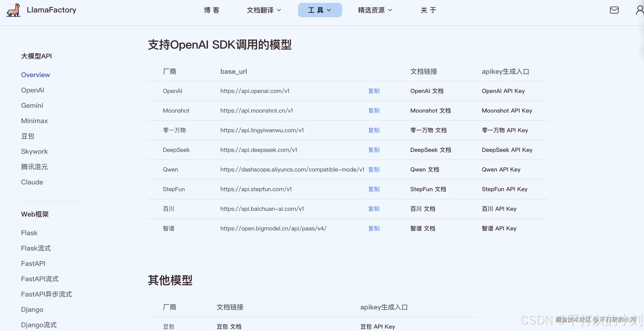Click the LlamaFactory llama logo
Viewport: 644px width, 331px height.
pos(13,10)
